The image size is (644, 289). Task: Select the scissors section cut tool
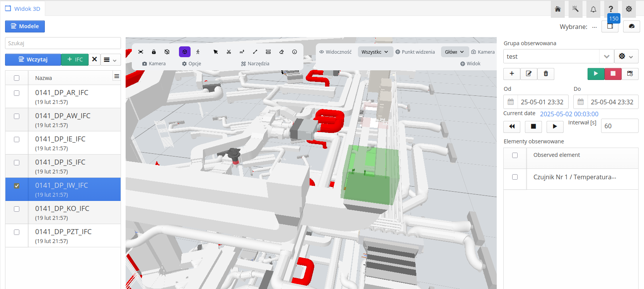229,52
